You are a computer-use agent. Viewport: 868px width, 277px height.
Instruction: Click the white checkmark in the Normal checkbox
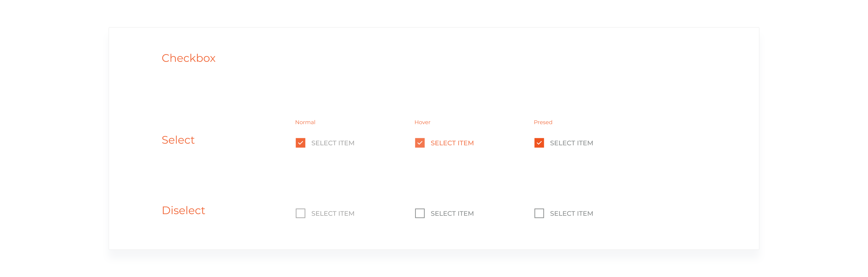[300, 143]
